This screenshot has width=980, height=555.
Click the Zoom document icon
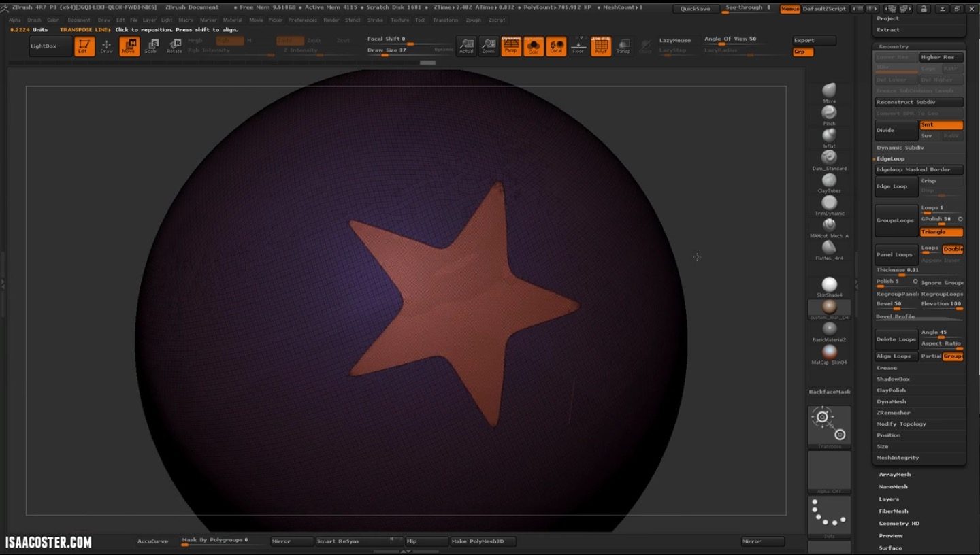pyautogui.click(x=489, y=46)
